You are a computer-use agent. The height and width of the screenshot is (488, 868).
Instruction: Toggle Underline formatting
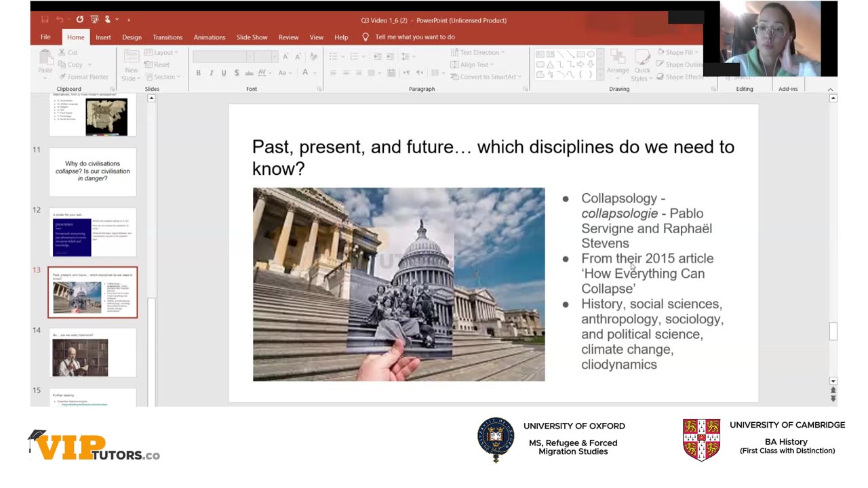224,73
